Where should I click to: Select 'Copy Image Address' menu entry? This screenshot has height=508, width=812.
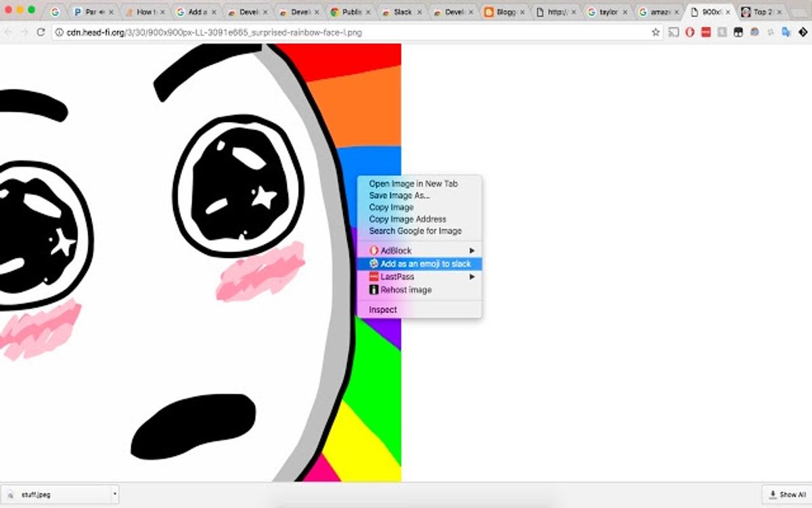coord(407,219)
